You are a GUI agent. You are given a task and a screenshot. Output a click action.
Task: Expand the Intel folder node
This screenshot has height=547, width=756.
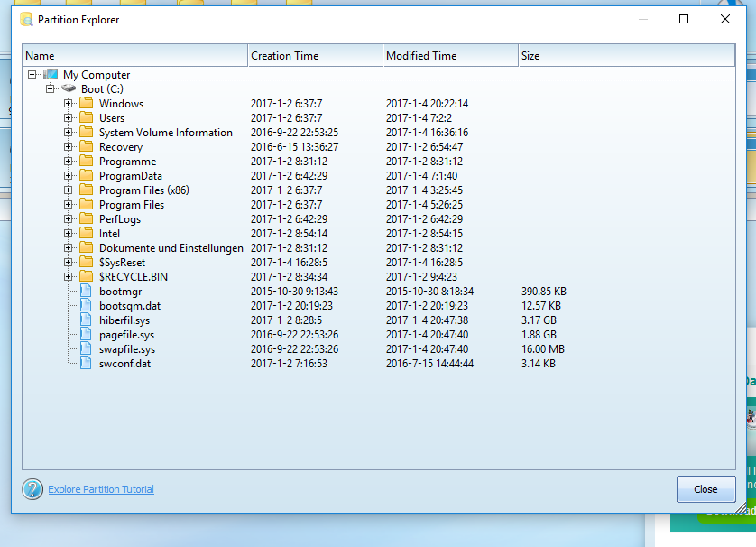[x=68, y=234]
